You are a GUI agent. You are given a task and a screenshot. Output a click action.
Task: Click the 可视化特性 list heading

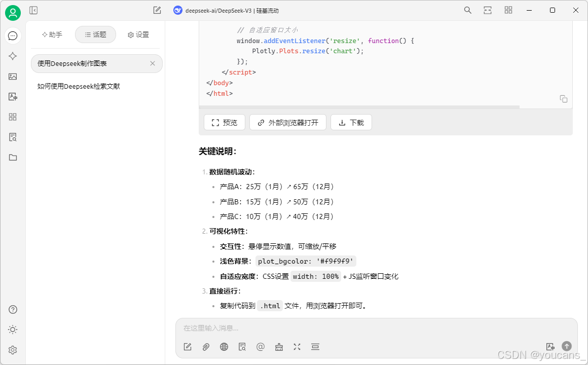[229, 232]
